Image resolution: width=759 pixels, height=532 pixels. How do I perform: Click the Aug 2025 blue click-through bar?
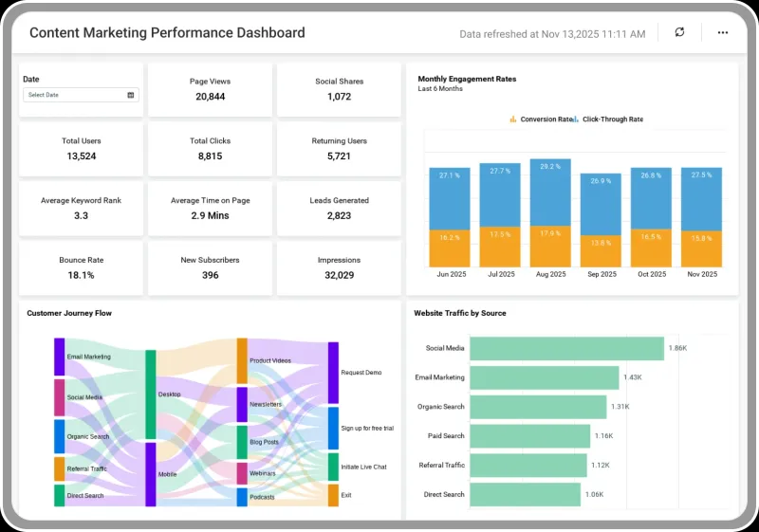click(550, 193)
